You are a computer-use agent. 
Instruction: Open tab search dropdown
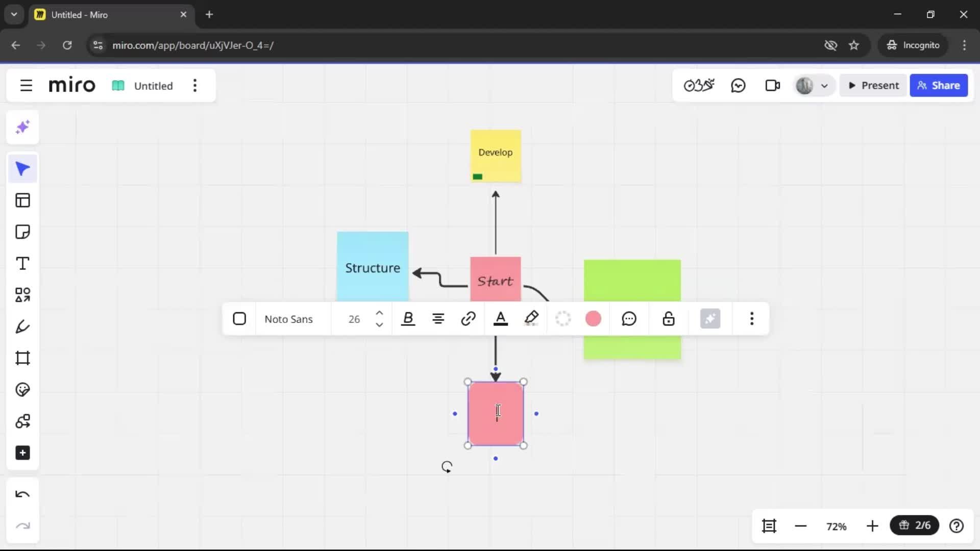click(x=14, y=15)
